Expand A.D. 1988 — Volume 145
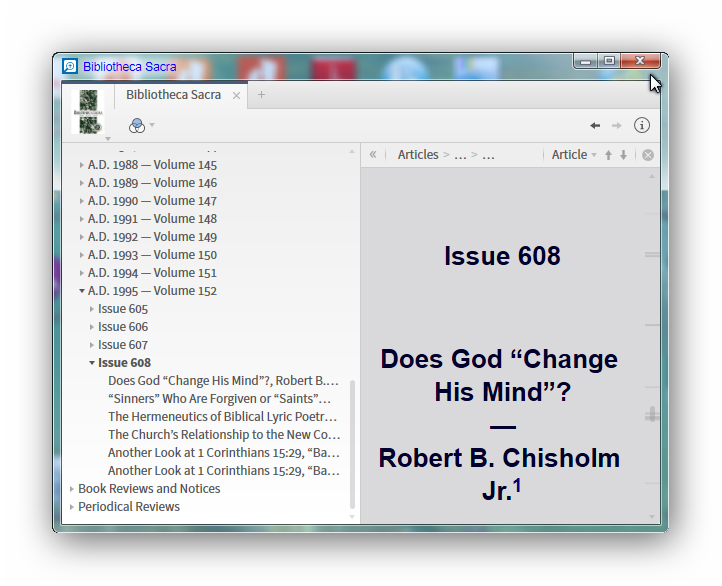Viewport: 722px width, 586px height. pos(82,165)
